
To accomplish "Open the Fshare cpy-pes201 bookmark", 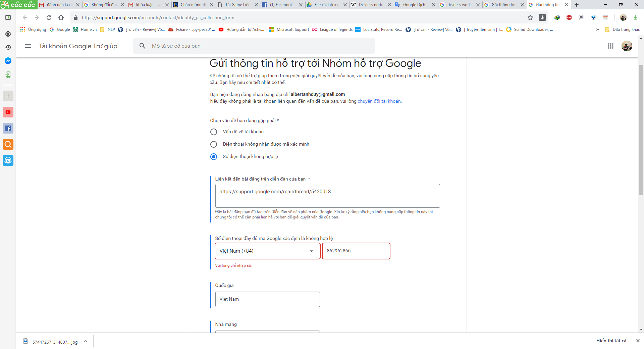I will point(192,30).
